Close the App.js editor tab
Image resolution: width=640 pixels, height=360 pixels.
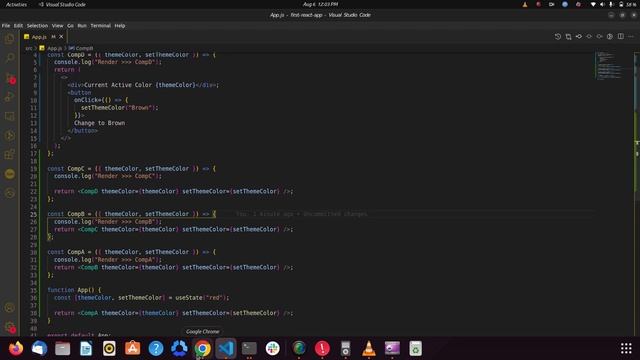click(61, 37)
